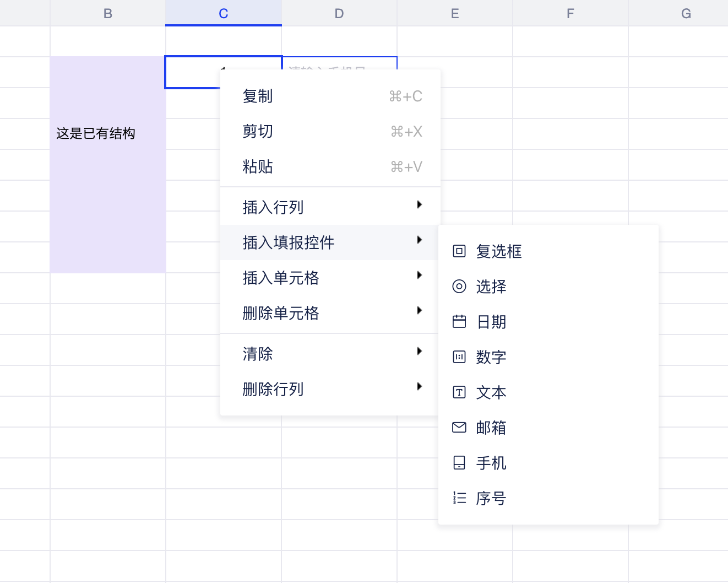Image resolution: width=728 pixels, height=583 pixels.
Task: Click the 手机 phone control icon
Action: coord(459,462)
